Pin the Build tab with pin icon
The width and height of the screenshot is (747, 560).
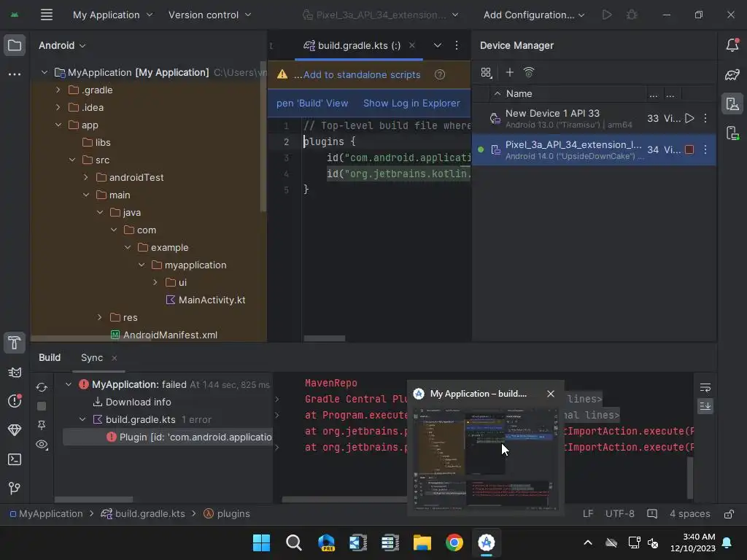point(42,425)
